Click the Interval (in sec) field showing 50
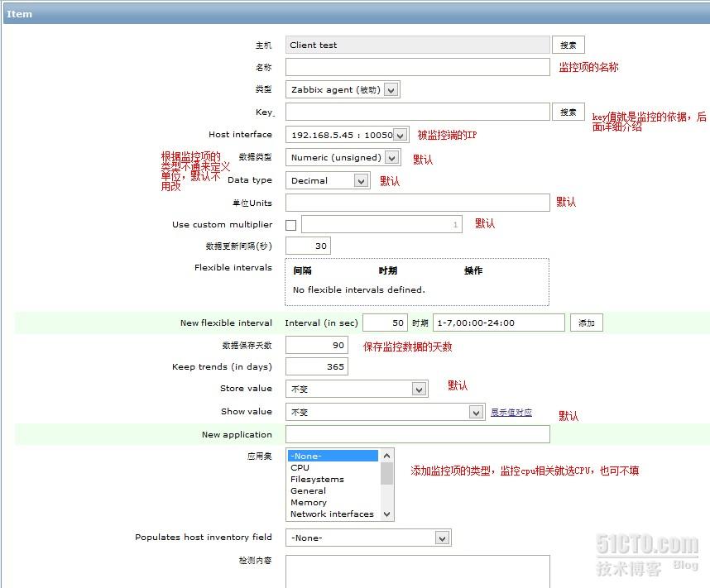The width and height of the screenshot is (710, 588). click(385, 323)
